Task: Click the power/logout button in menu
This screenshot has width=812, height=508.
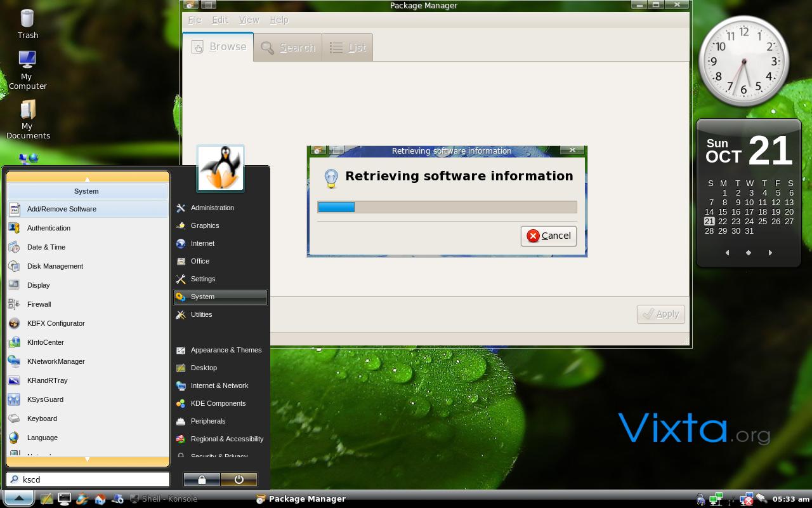Action: pos(239,479)
